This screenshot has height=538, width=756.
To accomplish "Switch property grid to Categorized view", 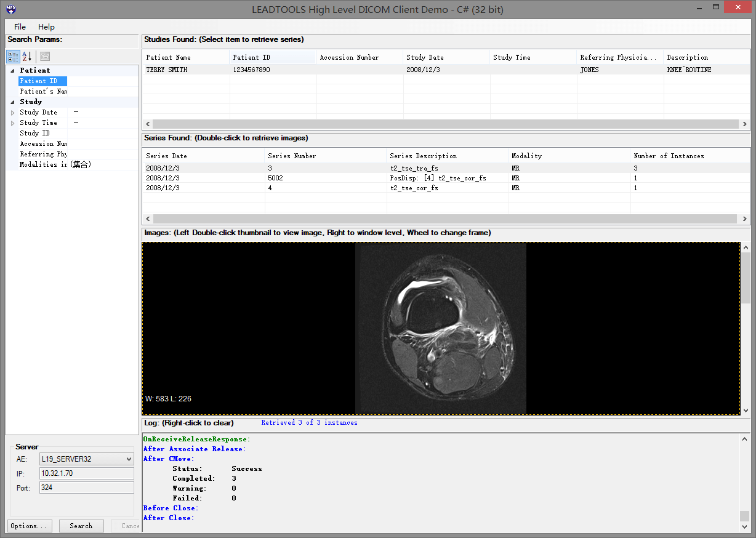I will point(13,57).
